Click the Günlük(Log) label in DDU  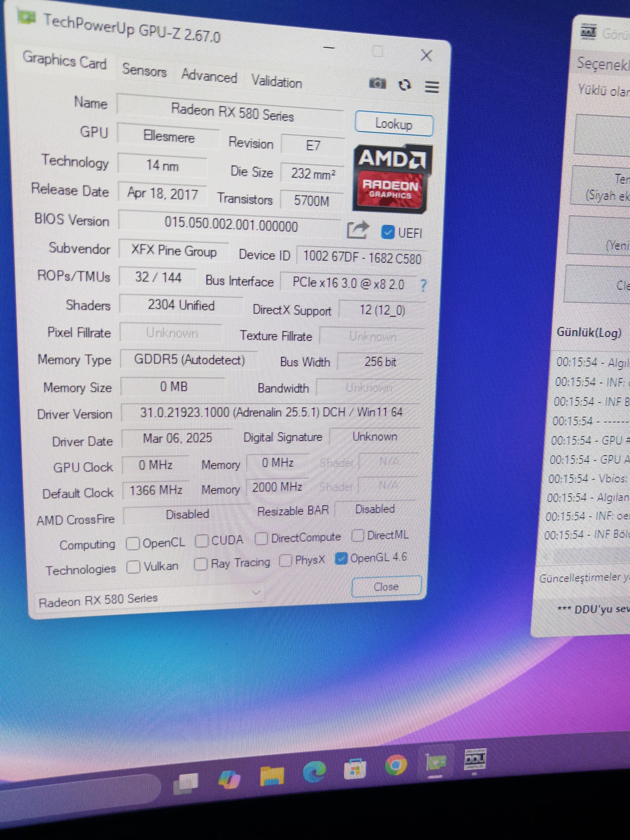[589, 332]
